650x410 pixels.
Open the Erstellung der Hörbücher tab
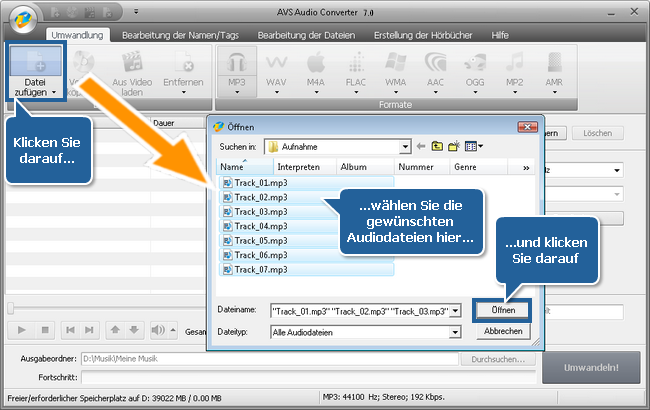(x=423, y=35)
